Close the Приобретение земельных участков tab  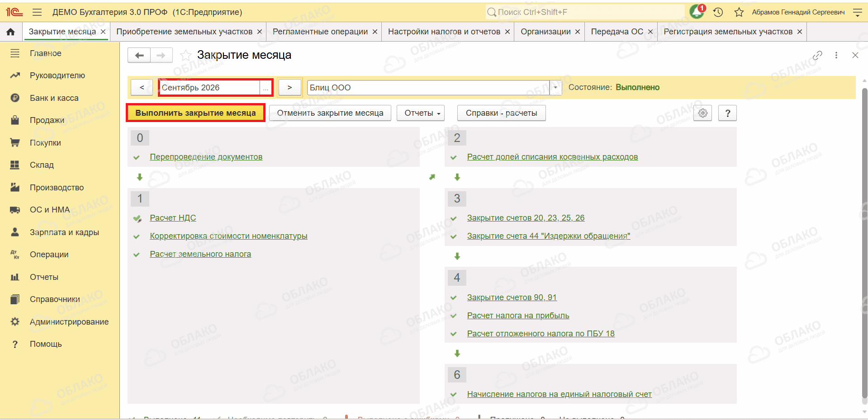[x=260, y=32]
